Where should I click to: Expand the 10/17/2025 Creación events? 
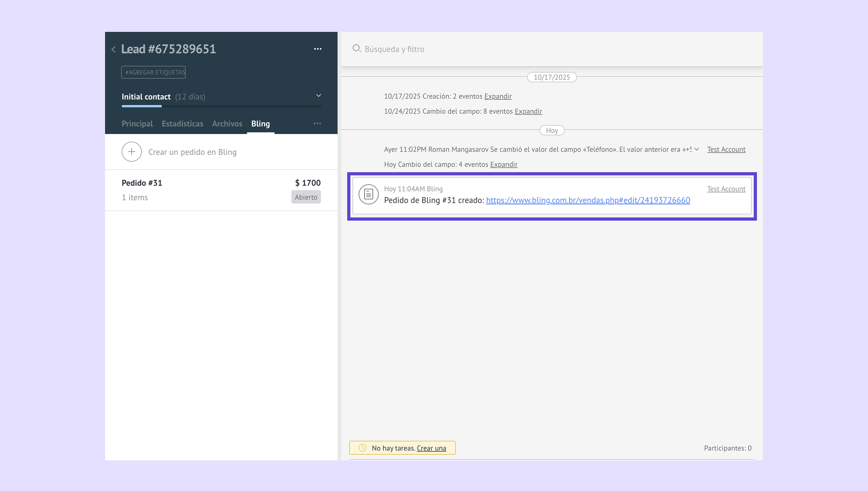pos(498,96)
